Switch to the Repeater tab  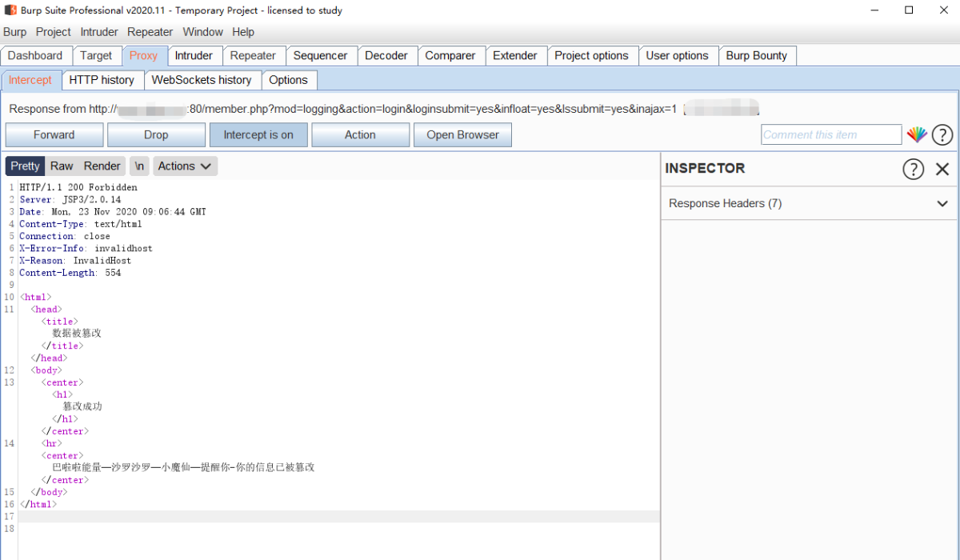[253, 55]
